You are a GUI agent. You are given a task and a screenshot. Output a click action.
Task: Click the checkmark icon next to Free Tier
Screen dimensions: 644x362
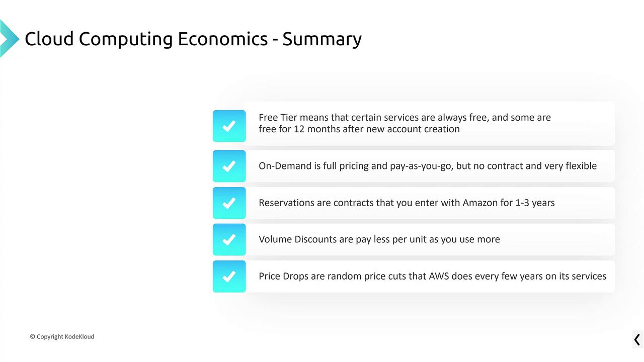click(x=229, y=126)
